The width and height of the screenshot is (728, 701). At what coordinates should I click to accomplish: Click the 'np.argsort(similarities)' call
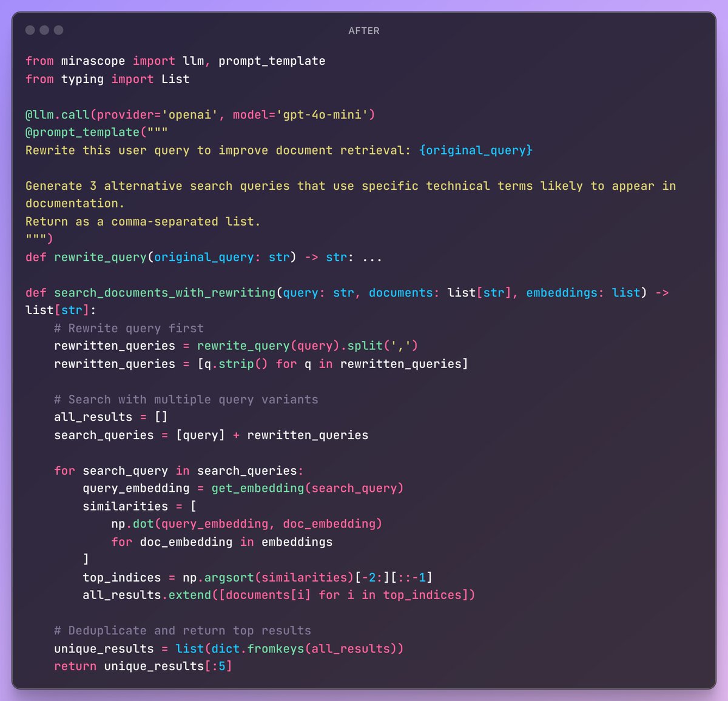pyautogui.click(x=268, y=578)
